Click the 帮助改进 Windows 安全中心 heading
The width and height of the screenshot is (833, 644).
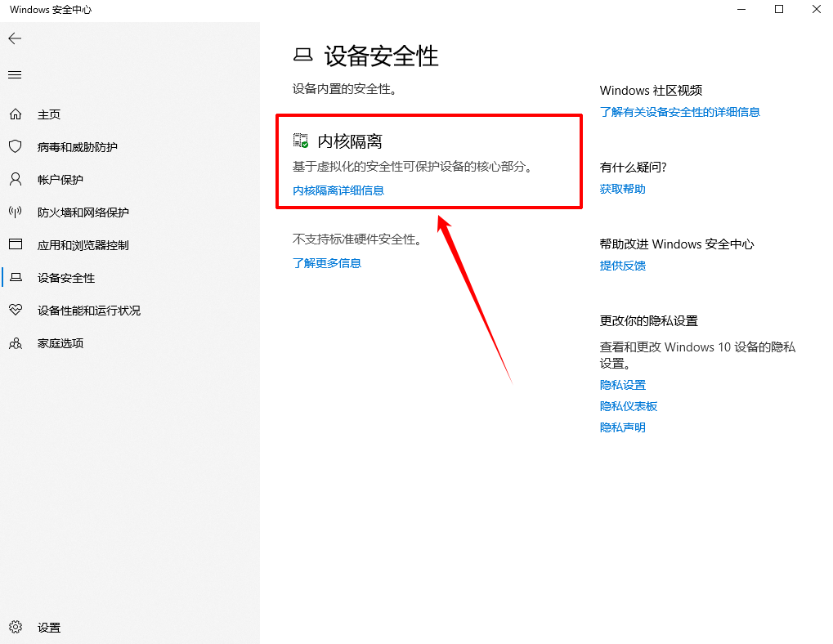[x=677, y=244]
